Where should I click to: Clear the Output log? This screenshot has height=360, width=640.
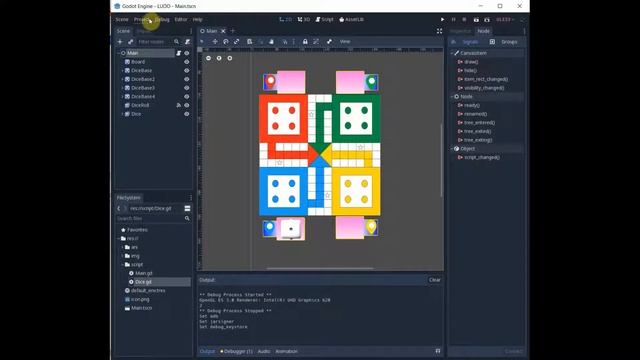435,280
